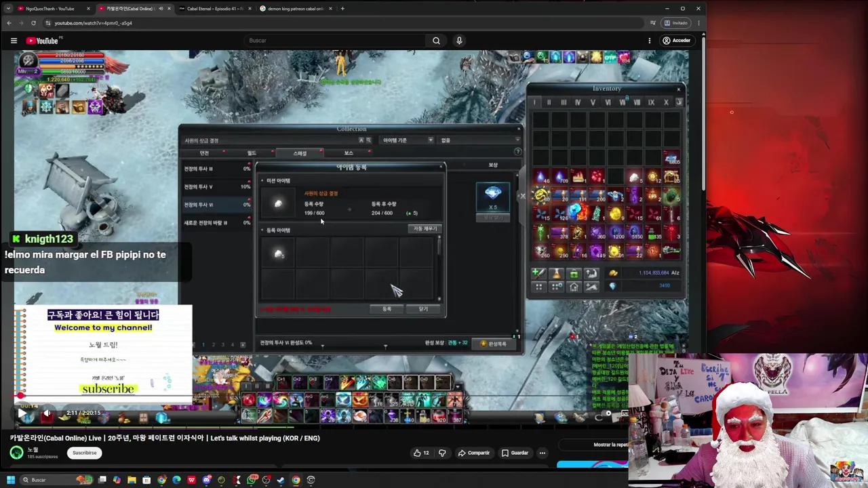
Task: Close the Collection window
Action: click(519, 129)
